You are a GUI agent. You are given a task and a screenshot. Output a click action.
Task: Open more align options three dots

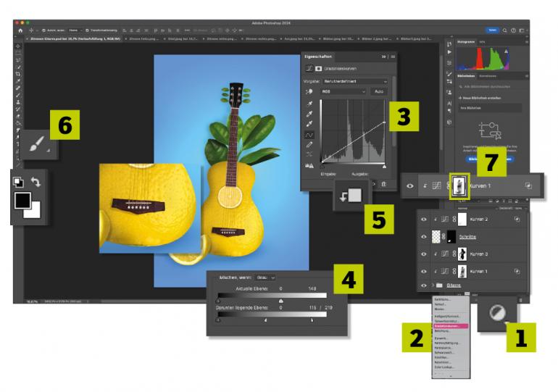187,30
